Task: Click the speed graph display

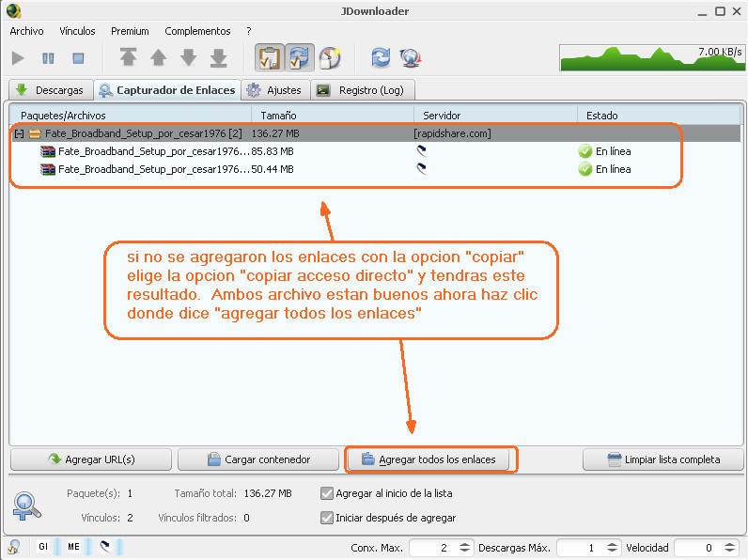Action: [652, 57]
